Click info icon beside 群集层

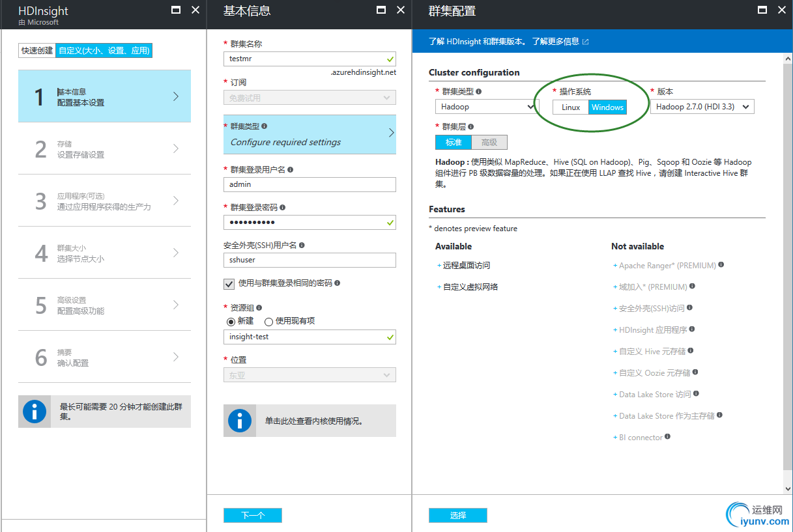coord(470,127)
